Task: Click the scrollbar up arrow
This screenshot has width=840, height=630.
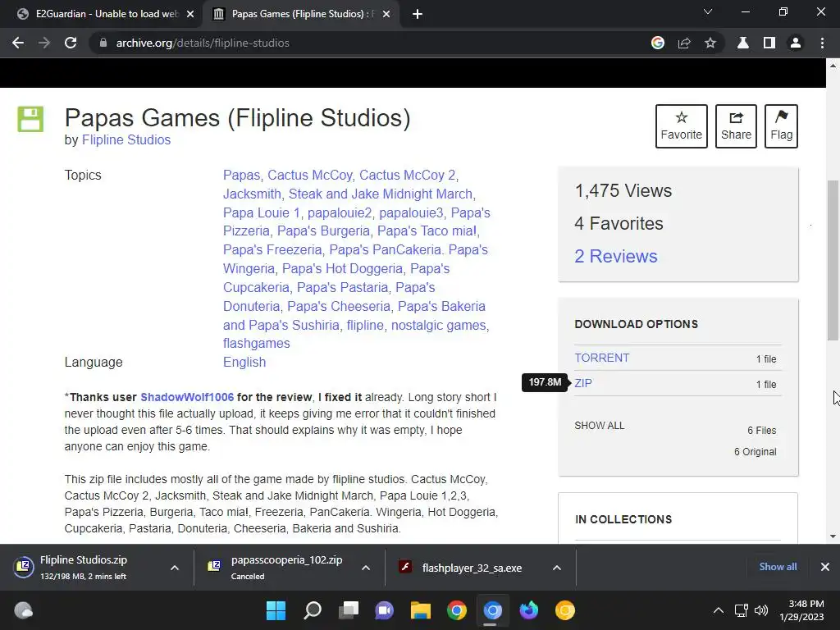Action: tap(833, 66)
